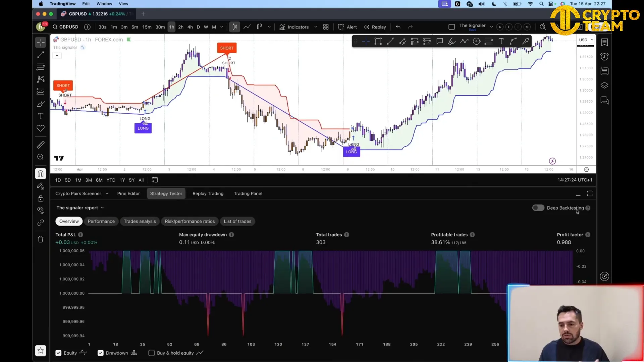The width and height of the screenshot is (644, 362).
Task: Open the watchlist panel icon
Action: (x=604, y=42)
